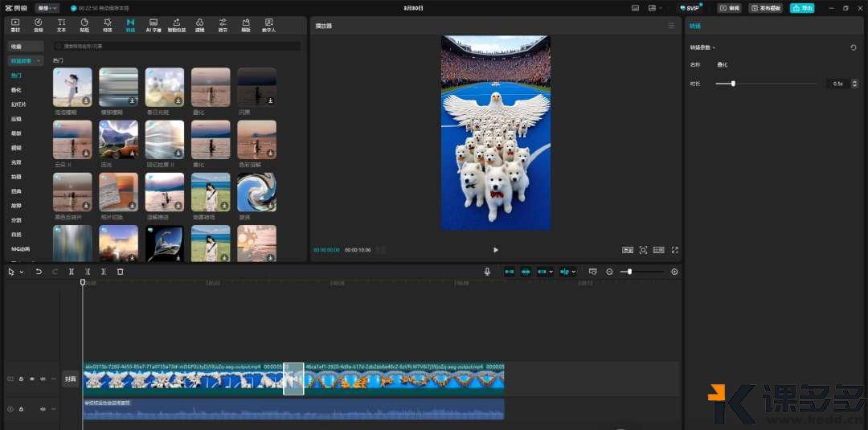This screenshot has width=868, height=430.
Task: Mute the main video track audio
Action: point(43,379)
